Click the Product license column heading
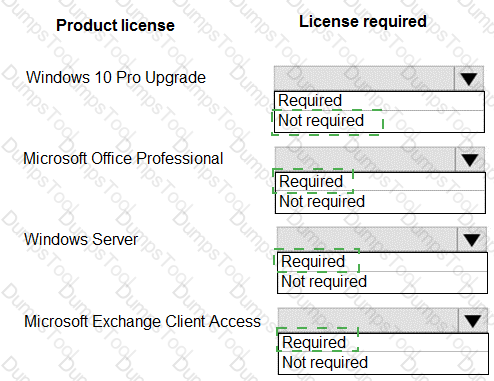 115,25
